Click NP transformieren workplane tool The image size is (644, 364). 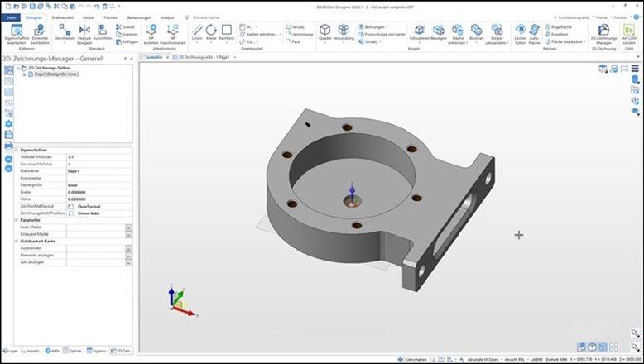tap(173, 34)
